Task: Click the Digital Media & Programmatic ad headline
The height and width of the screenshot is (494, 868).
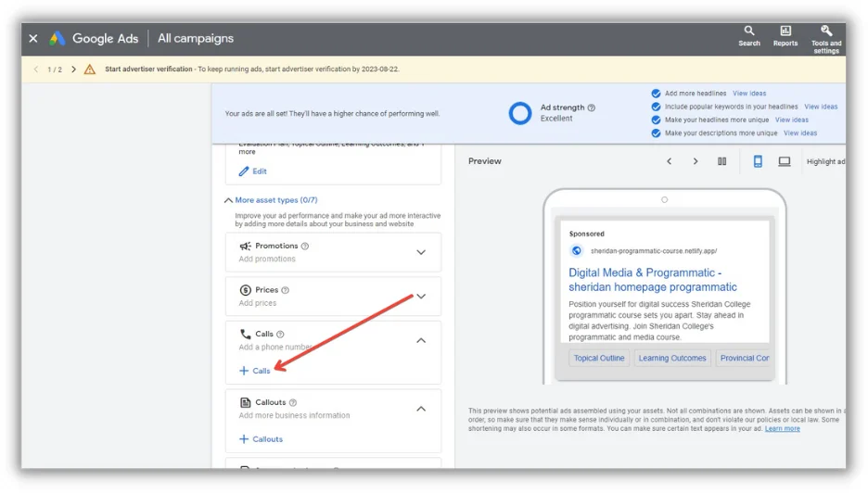Action: point(653,280)
